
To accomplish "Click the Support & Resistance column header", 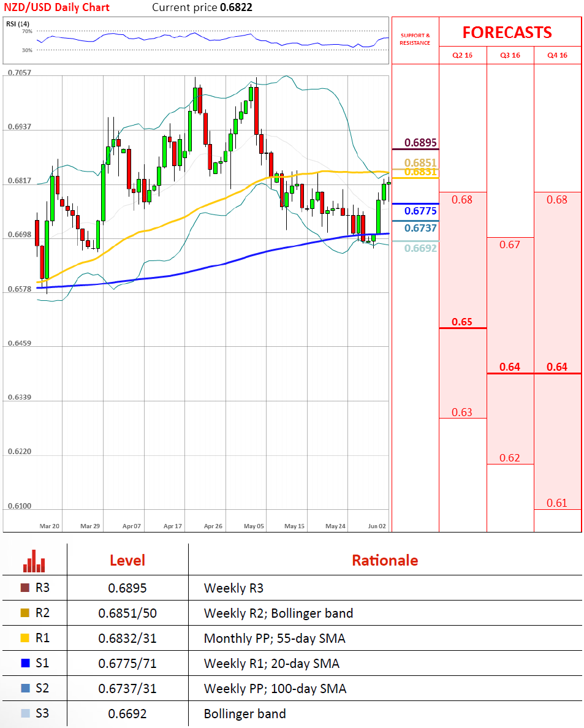I will click(415, 40).
